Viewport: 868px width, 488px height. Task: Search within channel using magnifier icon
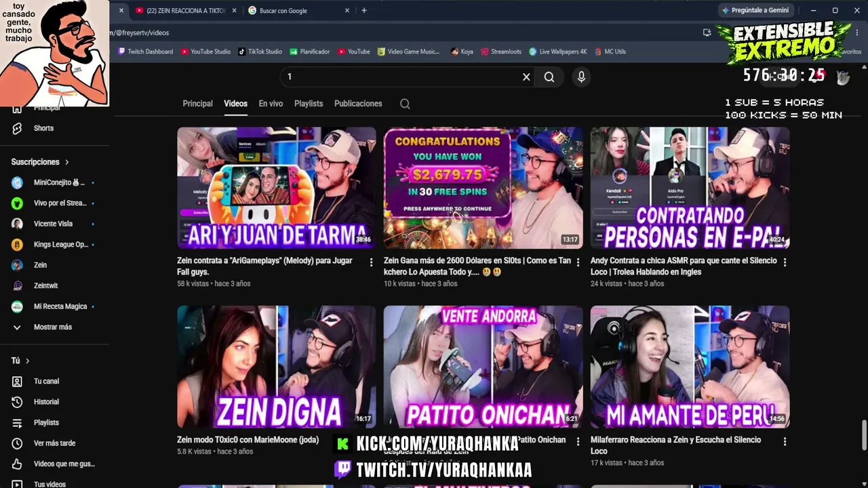[405, 104]
